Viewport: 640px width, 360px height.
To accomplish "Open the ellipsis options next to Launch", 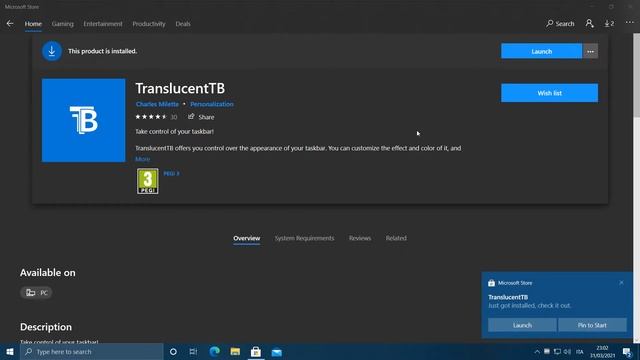I will point(590,51).
